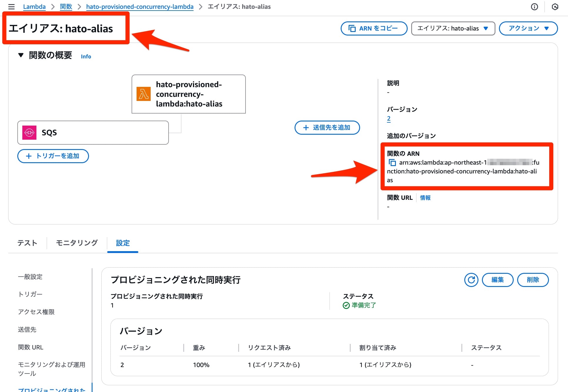
Task: Open the 情報 link beside 関数 URL
Action: coord(425,198)
